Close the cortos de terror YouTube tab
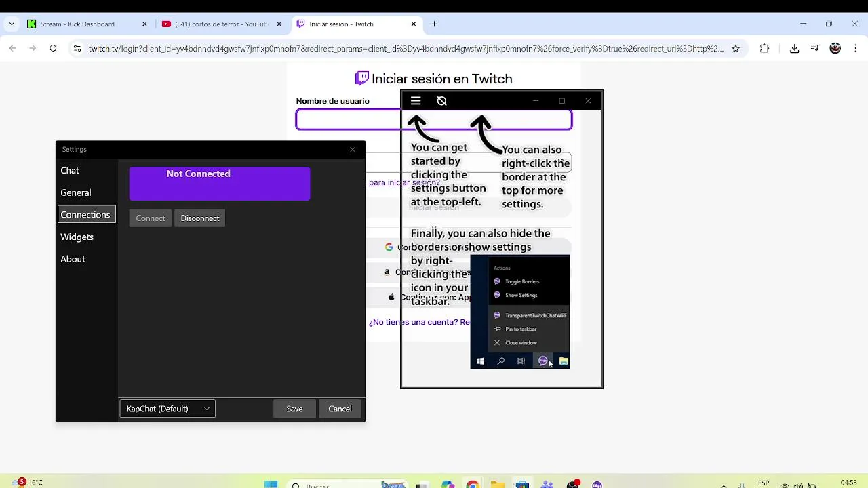Screen dimensions: 868x488 click(279, 24)
